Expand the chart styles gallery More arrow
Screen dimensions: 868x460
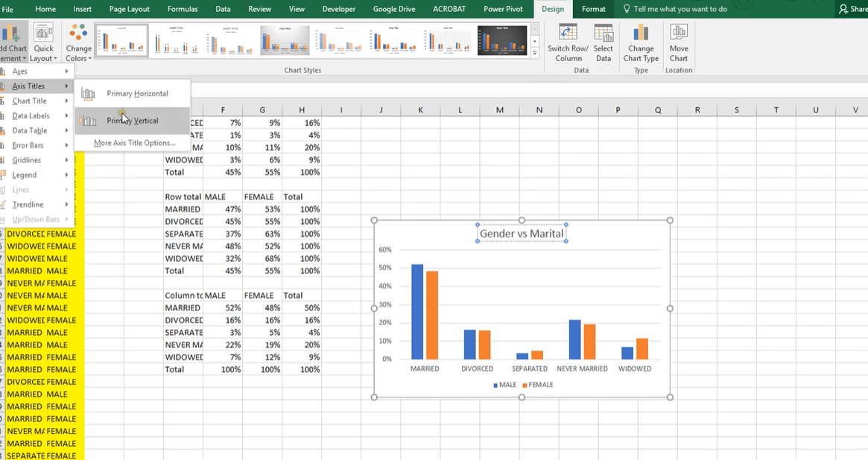coord(535,53)
